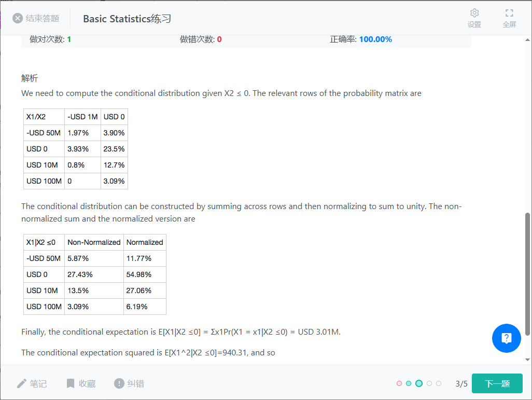Click the scrollbar down arrow
Image resolution: width=532 pixels, height=400 pixels.
click(527, 360)
